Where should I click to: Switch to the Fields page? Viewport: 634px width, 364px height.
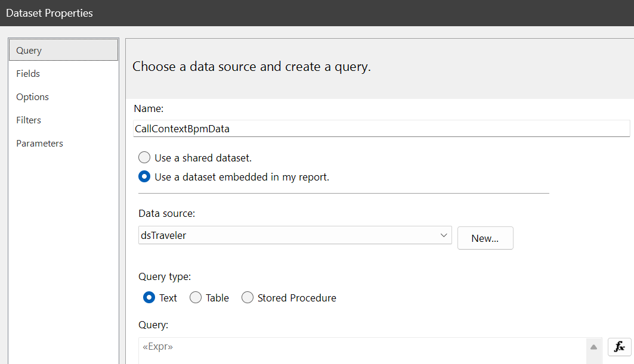point(28,74)
